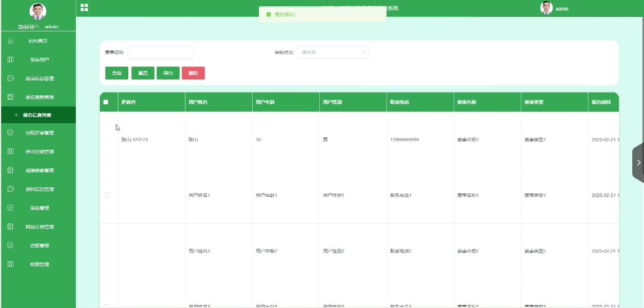Screen dimensions: 644x308
Task: Click the 提交成功 success notification
Action: [x=322, y=14]
